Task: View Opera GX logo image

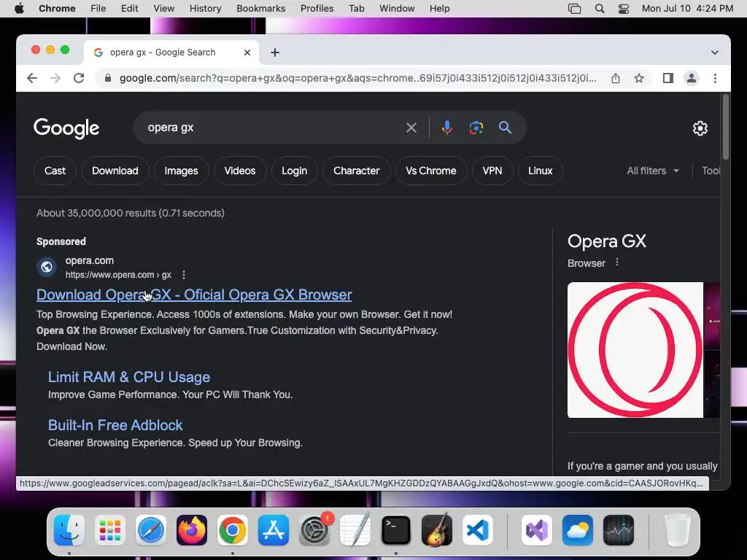Action: (x=635, y=350)
